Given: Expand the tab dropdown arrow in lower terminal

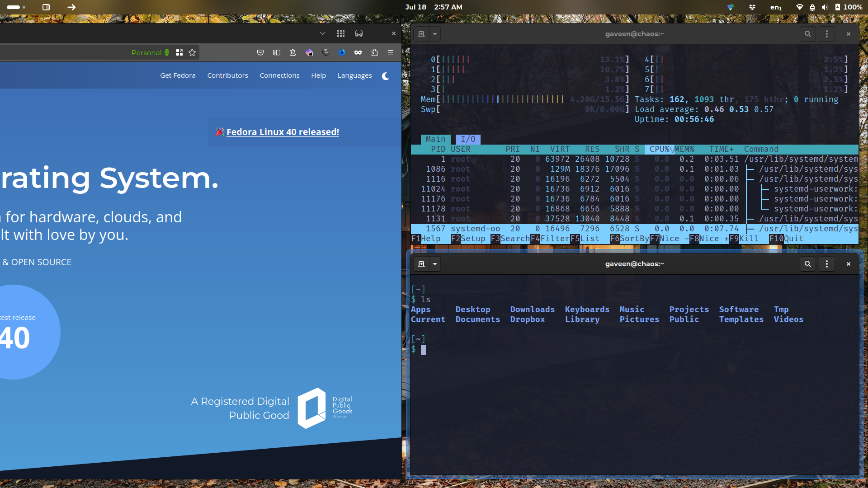Looking at the screenshot, I should [435, 264].
